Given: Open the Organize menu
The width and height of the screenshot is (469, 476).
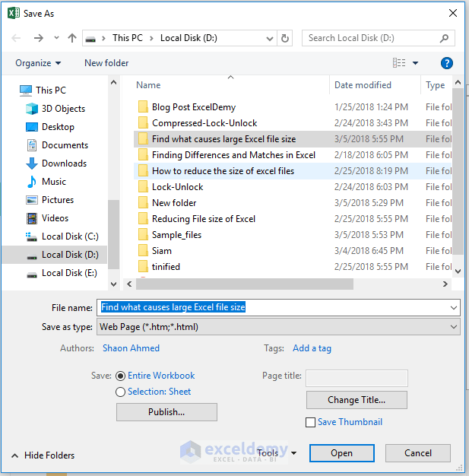Looking at the screenshot, I should click(38, 63).
